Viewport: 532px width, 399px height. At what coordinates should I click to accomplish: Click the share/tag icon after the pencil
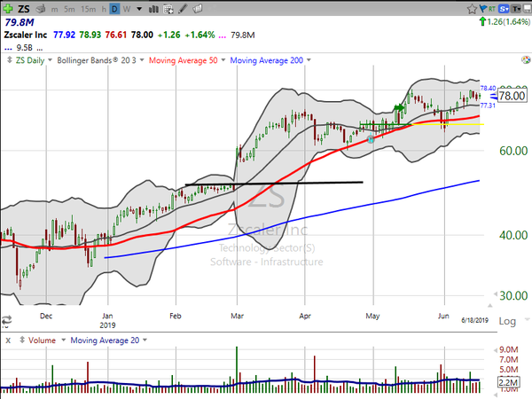[198, 9]
